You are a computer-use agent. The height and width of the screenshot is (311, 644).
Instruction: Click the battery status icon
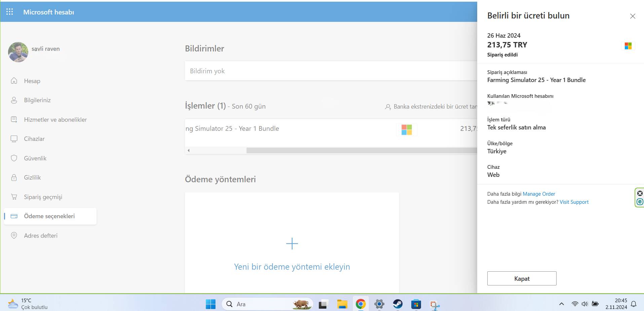595,304
